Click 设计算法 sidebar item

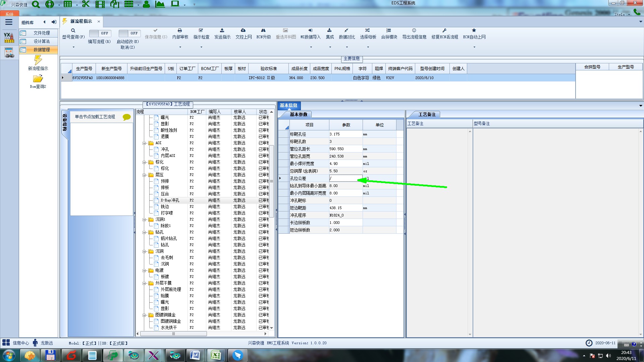click(41, 41)
